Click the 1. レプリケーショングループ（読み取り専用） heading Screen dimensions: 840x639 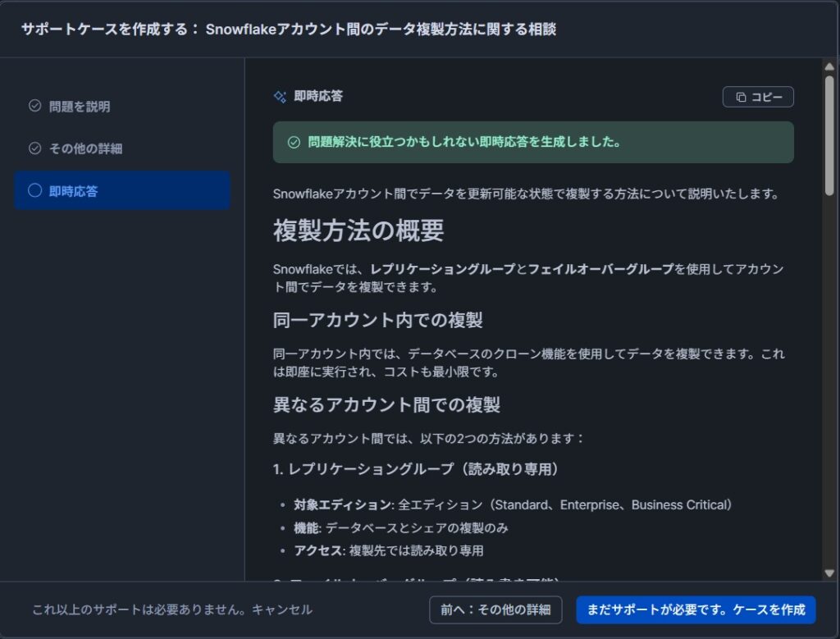[418, 469]
